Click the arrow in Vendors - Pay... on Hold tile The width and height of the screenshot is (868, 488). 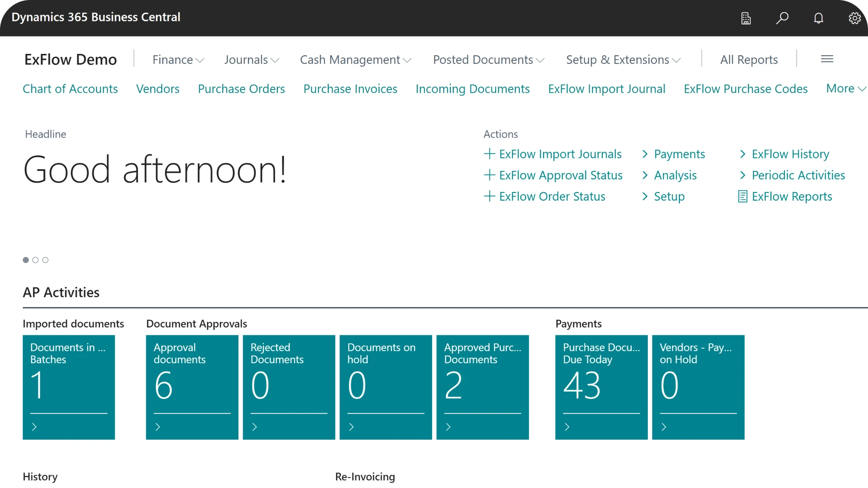tap(664, 427)
